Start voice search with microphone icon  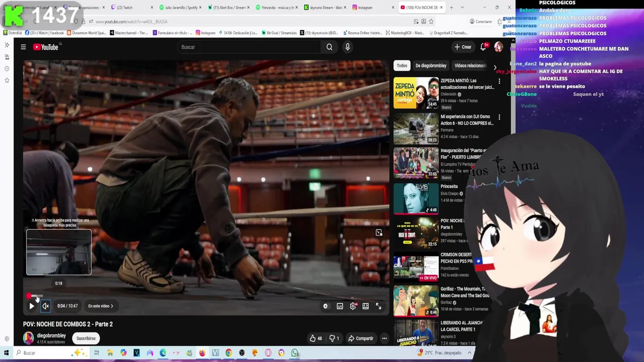point(347,47)
